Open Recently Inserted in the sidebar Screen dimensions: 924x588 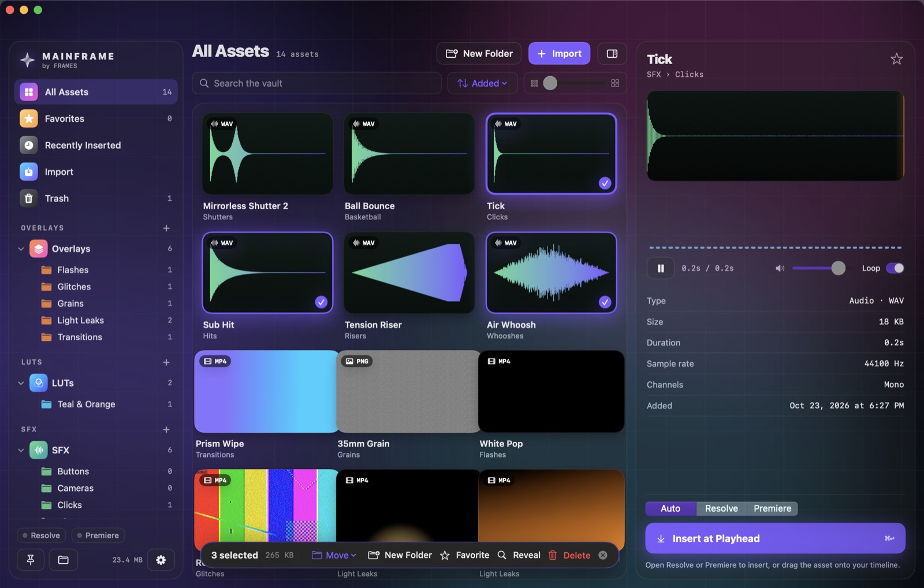[96, 145]
